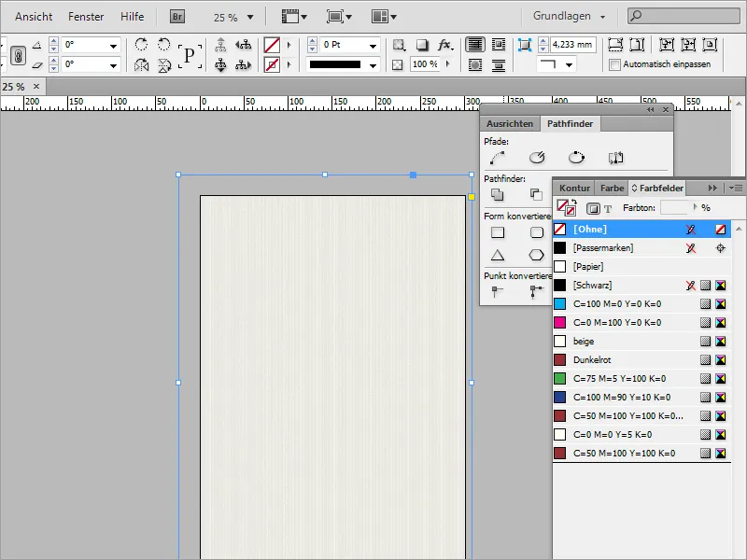The height and width of the screenshot is (560, 747).
Task: Enable the Automatisch einpassen checkbox
Action: tap(613, 63)
